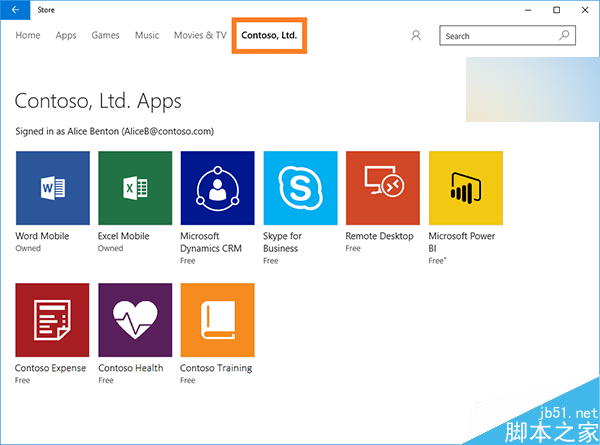Open the Movies & TV tab
This screenshot has width=600, height=445.
pyautogui.click(x=200, y=36)
